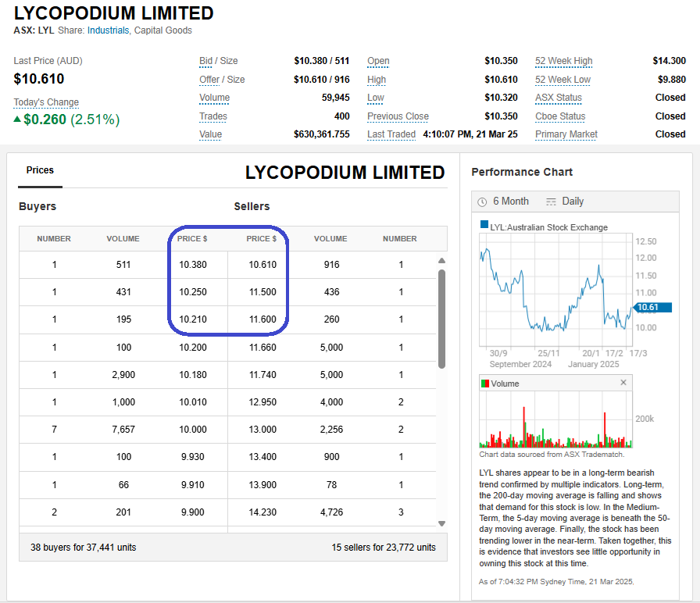The height and width of the screenshot is (603, 700).
Task: Click the High label in quote summary
Action: pos(377,80)
